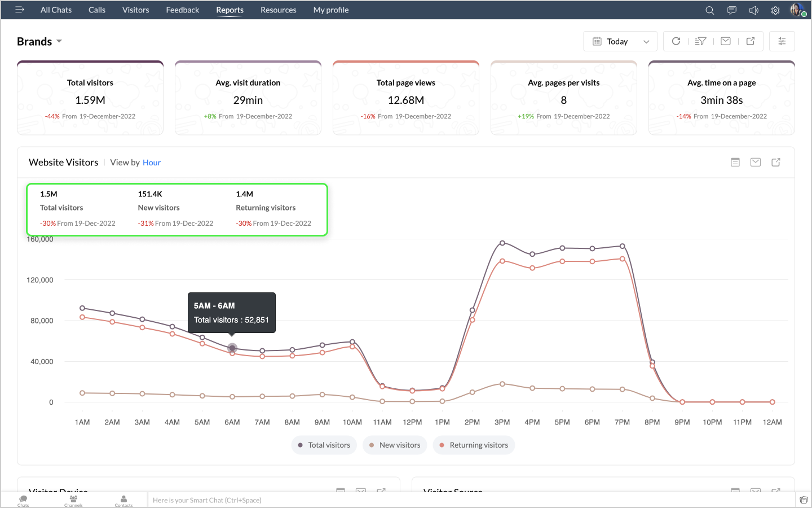Viewport: 812px width, 508px height.
Task: Toggle Total visitors series in legend
Action: [324, 445]
